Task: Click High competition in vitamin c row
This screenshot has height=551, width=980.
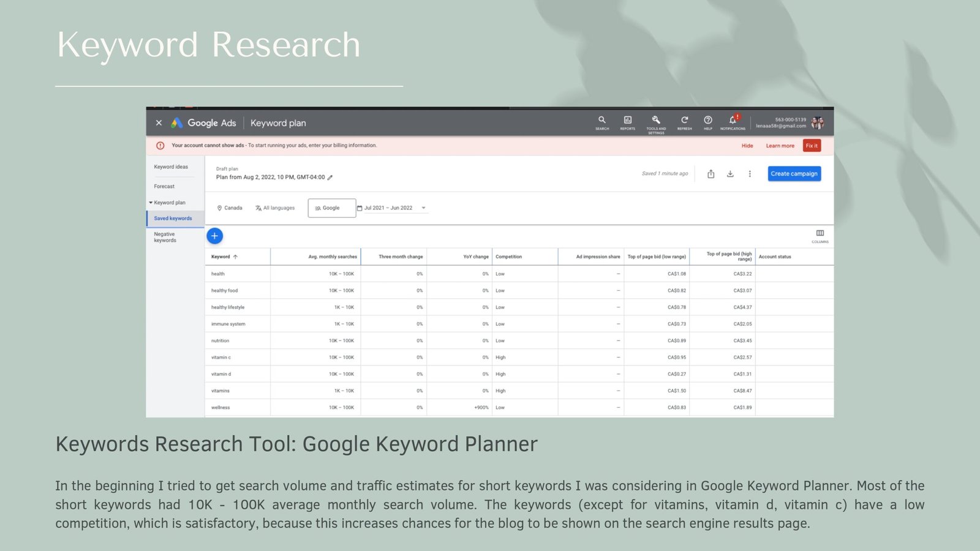Action: [x=500, y=358]
